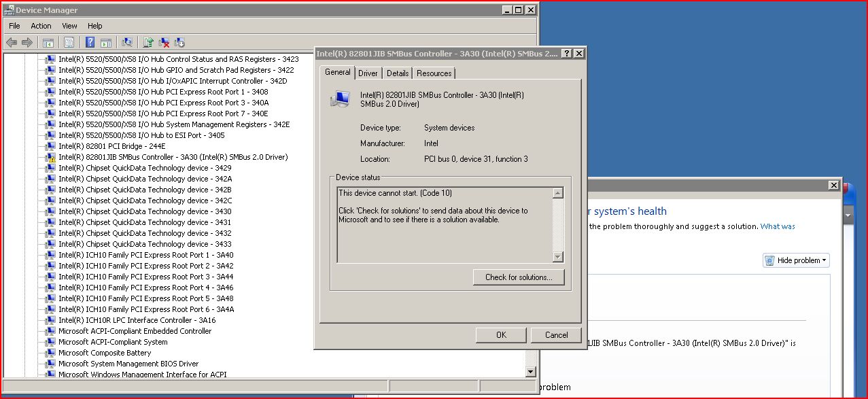Click the icon beside I/O Hub to ESI Port - 3405
Image resolution: width=868 pixels, height=399 pixels.
point(50,135)
